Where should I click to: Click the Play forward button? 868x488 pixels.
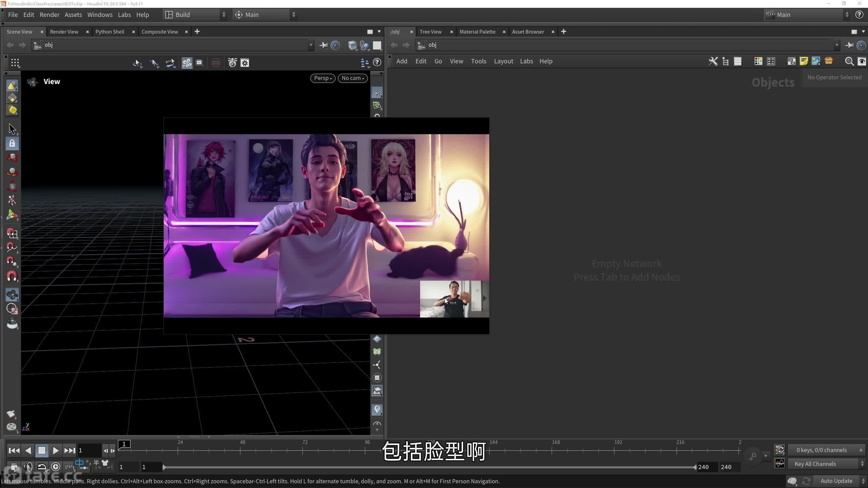56,450
